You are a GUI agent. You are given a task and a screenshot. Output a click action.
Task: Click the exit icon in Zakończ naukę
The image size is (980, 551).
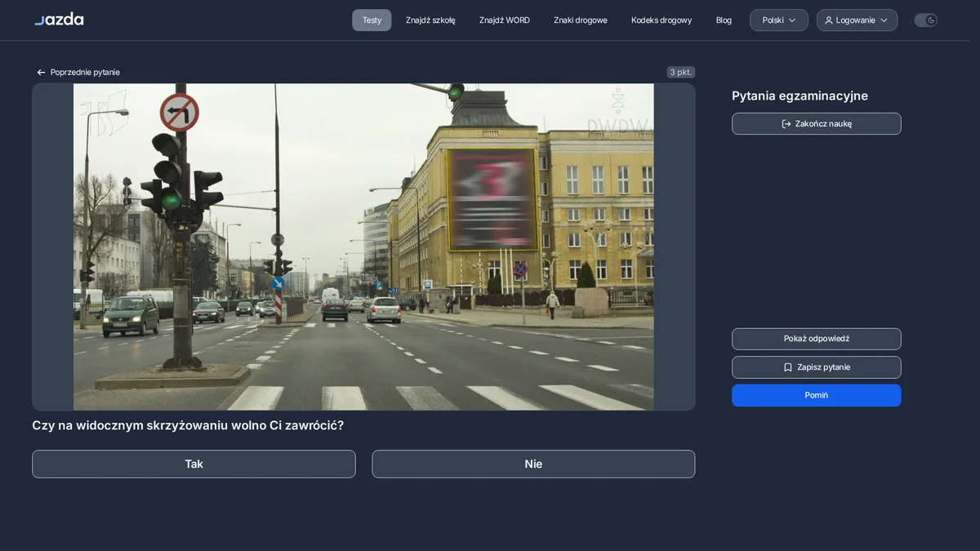786,124
